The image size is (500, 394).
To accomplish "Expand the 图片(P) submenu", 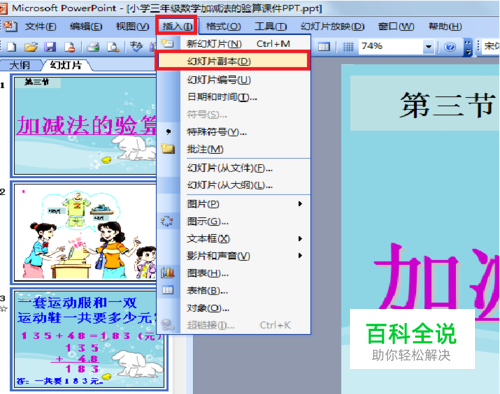I will (x=234, y=204).
